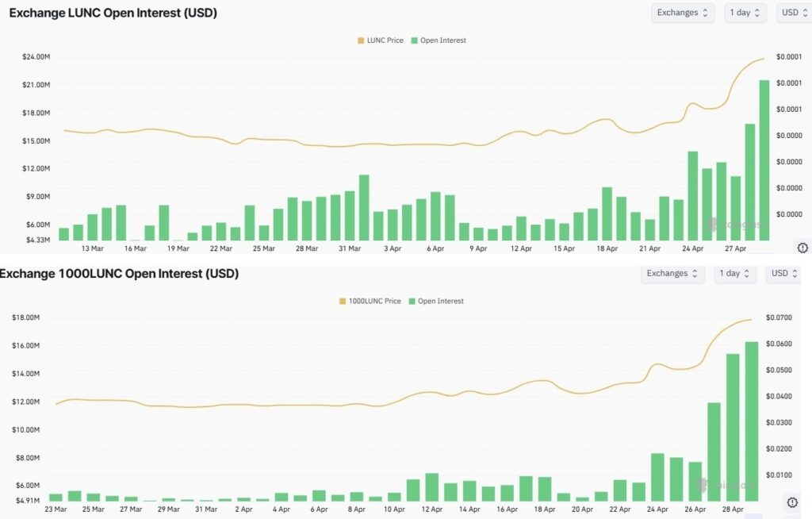Open the 1 day interval dropdown on LUNC chart
Viewport: 812px width, 519px height.
pyautogui.click(x=745, y=13)
